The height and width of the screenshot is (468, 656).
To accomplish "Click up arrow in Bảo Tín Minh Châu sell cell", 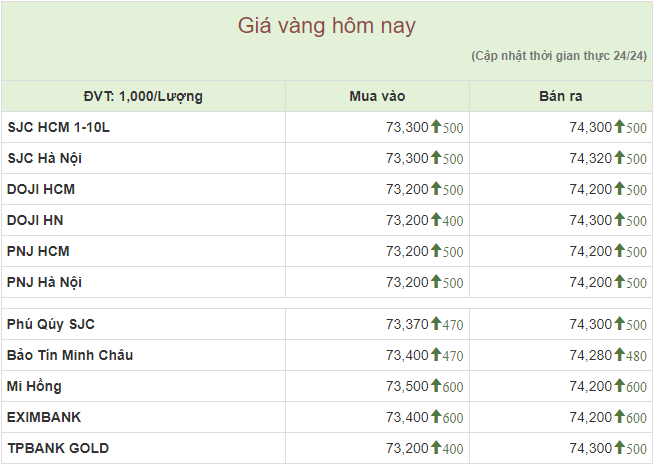I will click(620, 354).
